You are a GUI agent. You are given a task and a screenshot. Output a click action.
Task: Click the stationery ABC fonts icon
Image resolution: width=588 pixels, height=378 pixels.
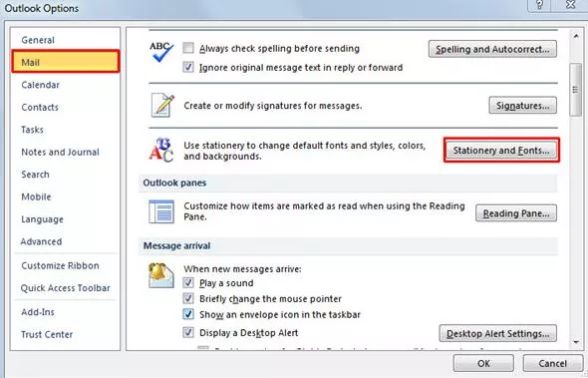pos(161,151)
